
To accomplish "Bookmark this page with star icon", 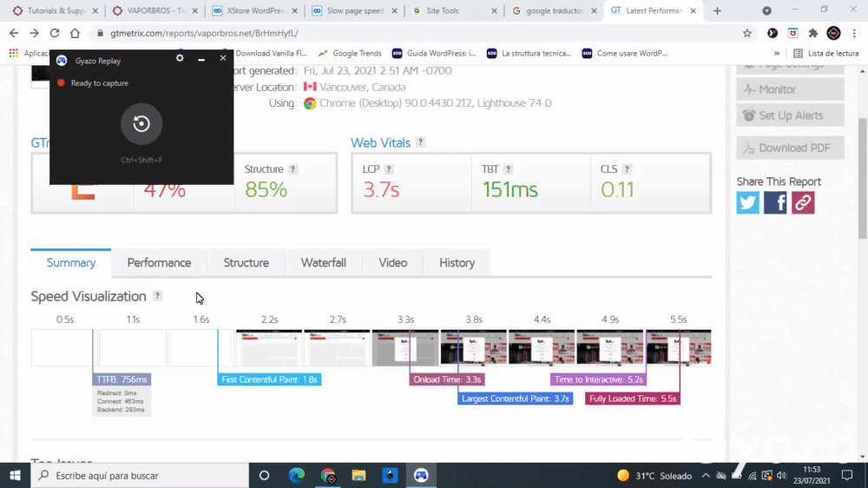I will click(x=747, y=33).
